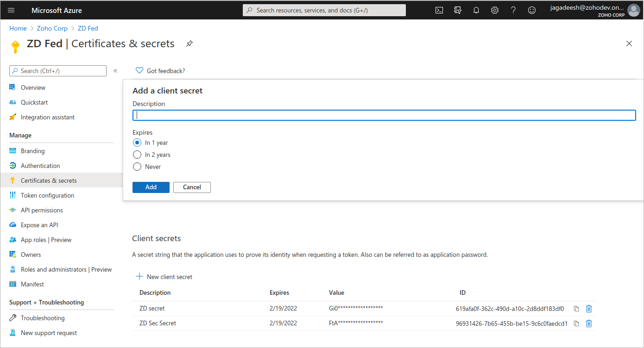Viewport: 644px width, 348px height.
Task: Select the In 2 years expiry option
Action: click(137, 155)
